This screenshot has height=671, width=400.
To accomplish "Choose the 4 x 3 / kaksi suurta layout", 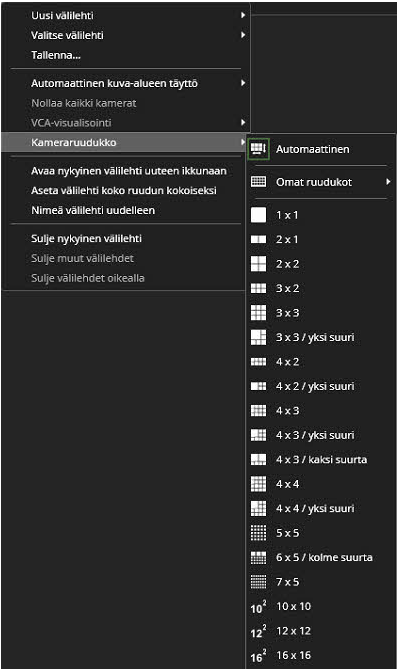I will click(x=321, y=460).
